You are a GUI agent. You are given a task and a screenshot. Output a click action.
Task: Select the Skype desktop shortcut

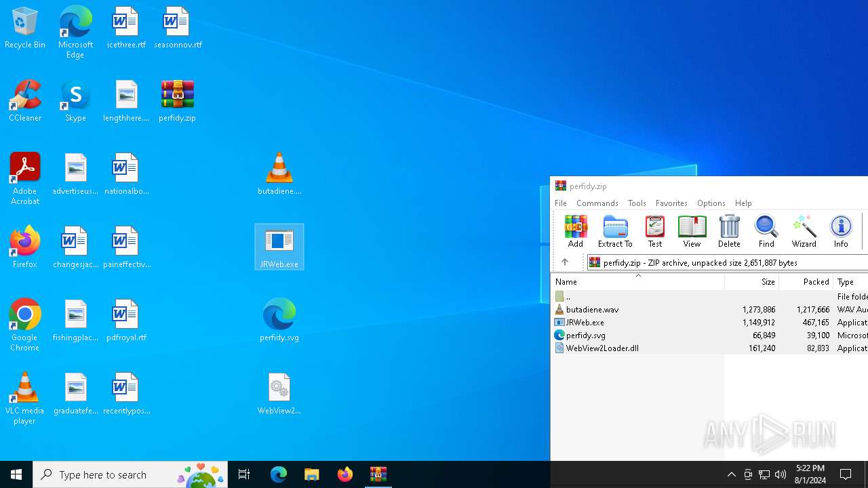click(75, 101)
